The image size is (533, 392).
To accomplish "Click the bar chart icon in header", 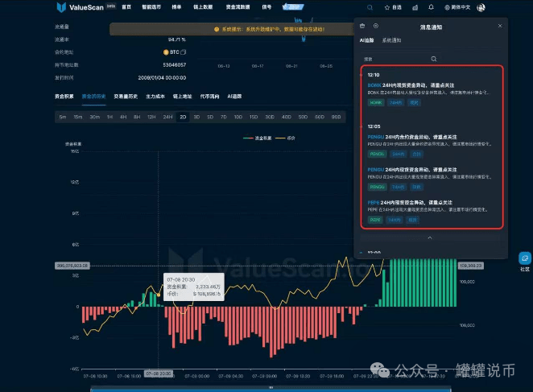I will (415, 7).
